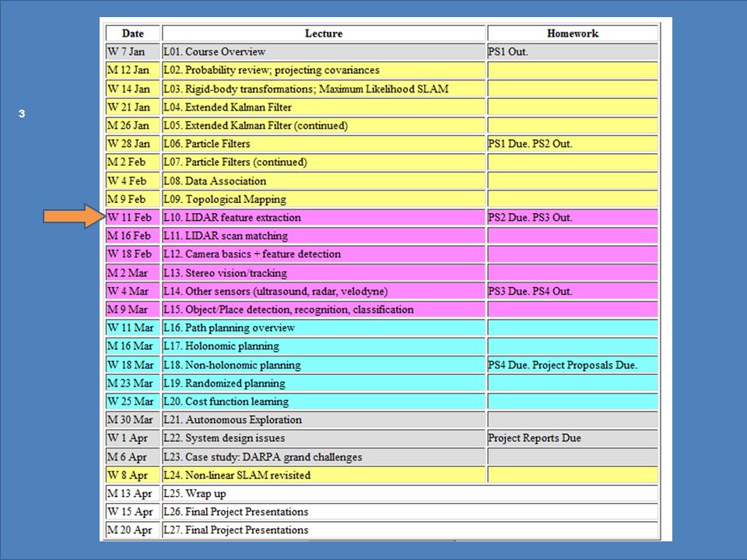Select L21. Autonomous Exploration lecture
Image resolution: width=747 pixels, height=560 pixels.
click(x=324, y=420)
